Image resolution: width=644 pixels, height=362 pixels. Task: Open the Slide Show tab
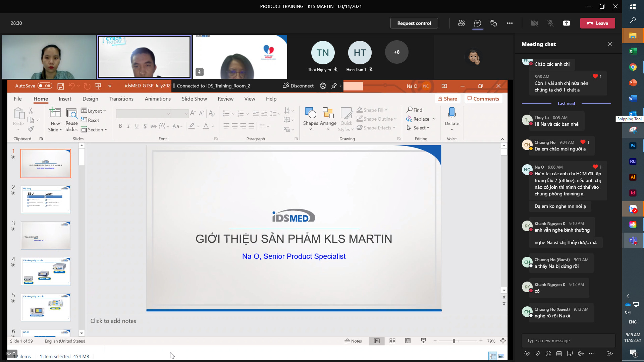(194, 99)
